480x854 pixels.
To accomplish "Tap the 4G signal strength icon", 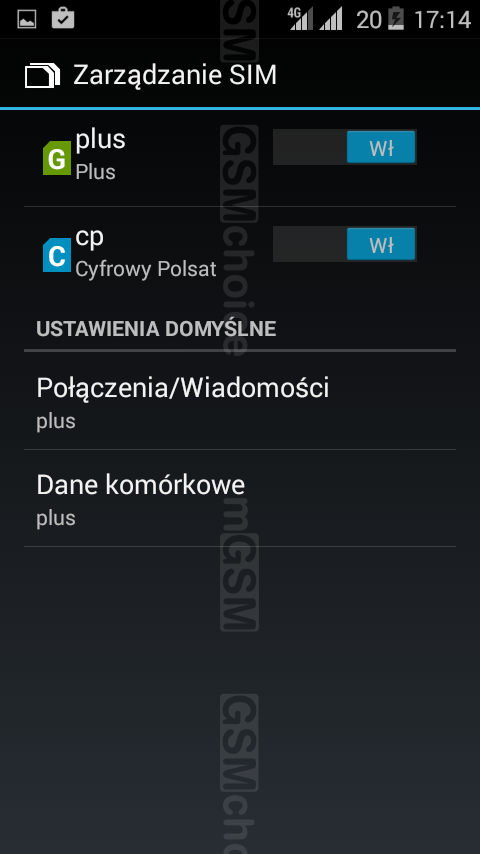I will (300, 19).
